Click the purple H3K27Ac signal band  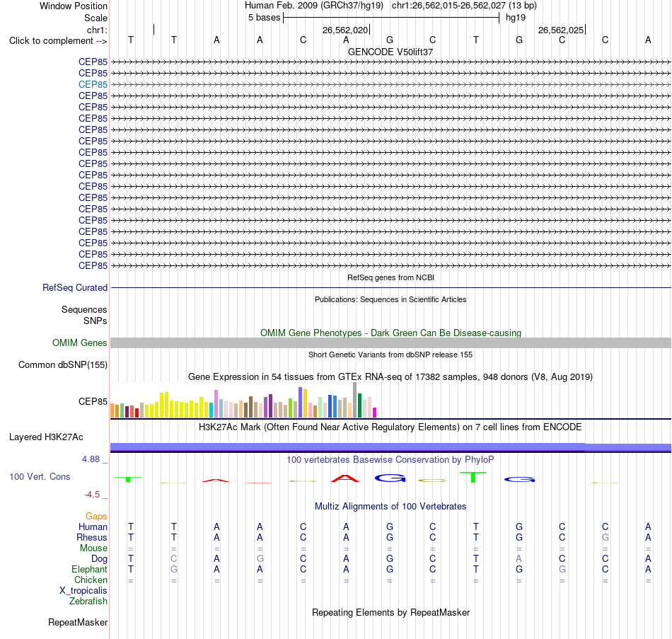[390, 447]
